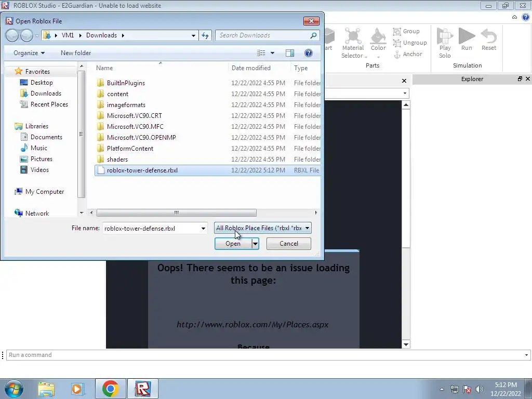Screen dimensions: 532x399
Task: Open the split arrow next to Open button
Action: (x=255, y=244)
